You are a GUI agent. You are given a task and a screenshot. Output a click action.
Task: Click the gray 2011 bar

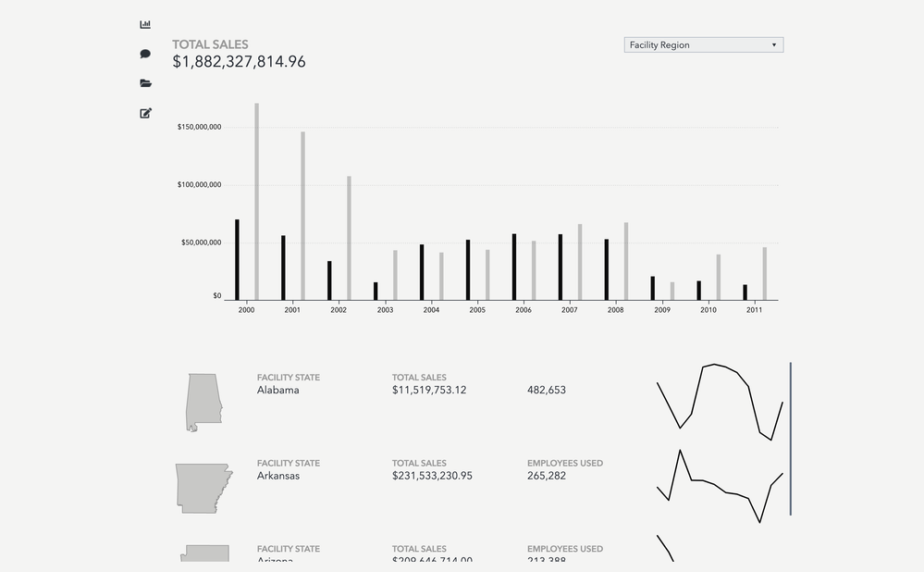pos(764,274)
